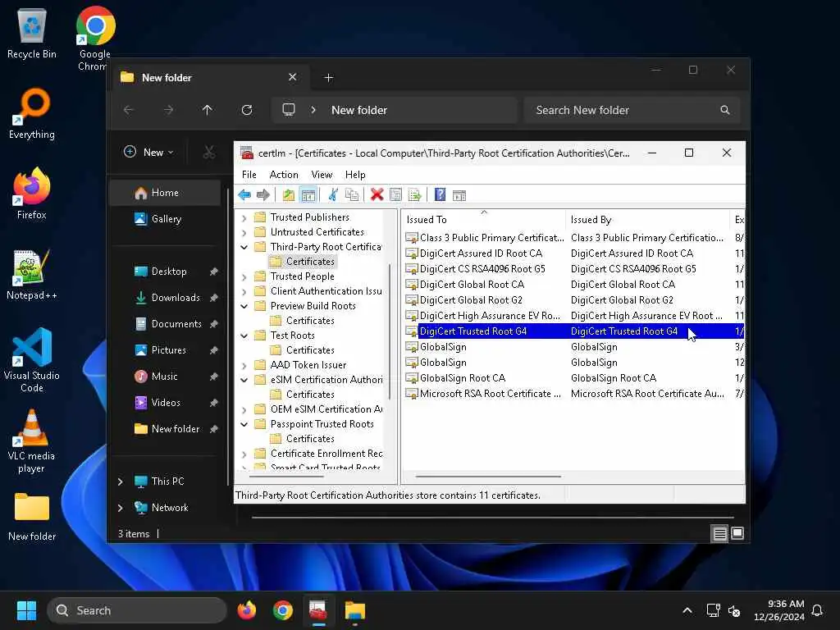Close the New folder Explorer tab
840x630 pixels.
[293, 77]
